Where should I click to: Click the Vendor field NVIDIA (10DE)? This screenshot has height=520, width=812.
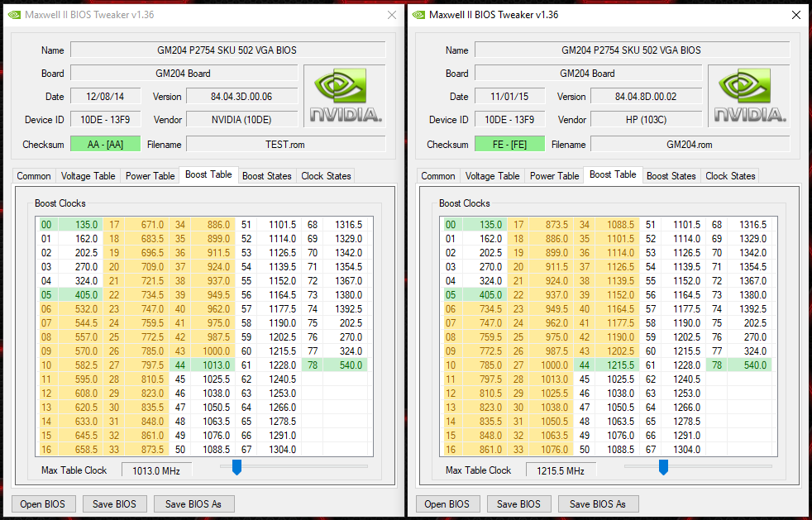click(241, 120)
